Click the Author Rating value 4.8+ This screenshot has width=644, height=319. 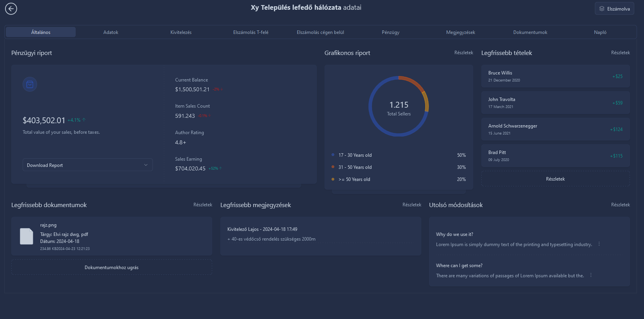(181, 142)
